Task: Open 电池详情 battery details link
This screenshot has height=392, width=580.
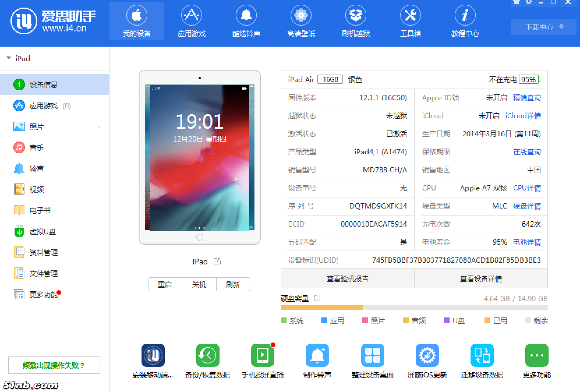Action: pyautogui.click(x=527, y=242)
